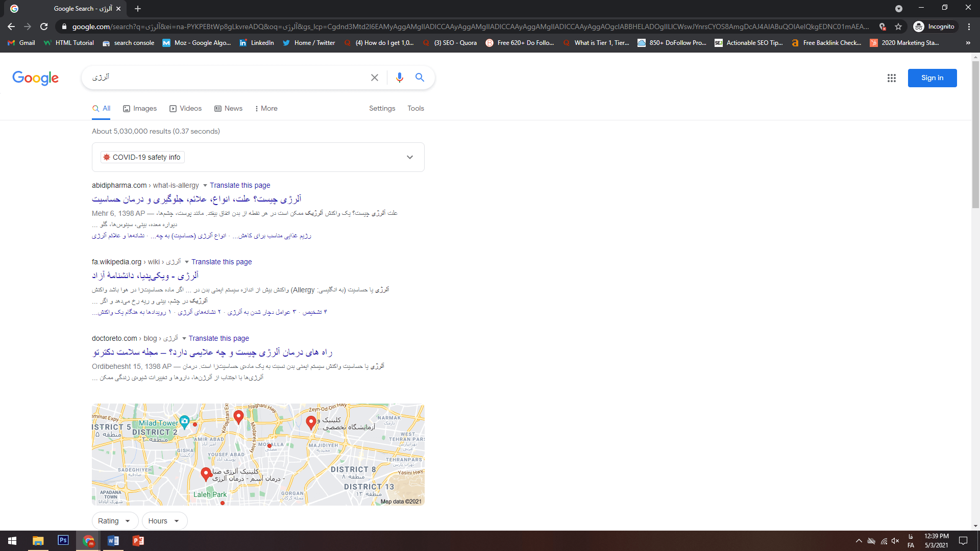Close the Google Search tab
Viewport: 980px width, 551px height.
(118, 9)
